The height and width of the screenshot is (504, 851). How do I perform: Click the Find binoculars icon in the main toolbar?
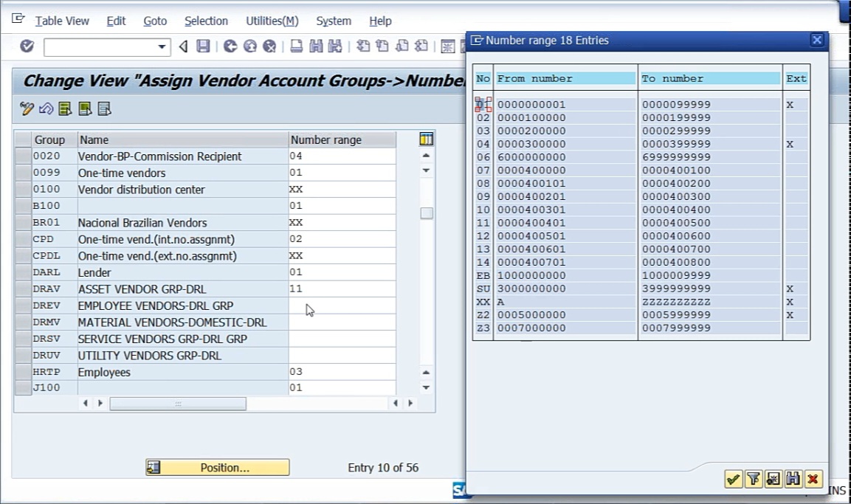tap(316, 46)
